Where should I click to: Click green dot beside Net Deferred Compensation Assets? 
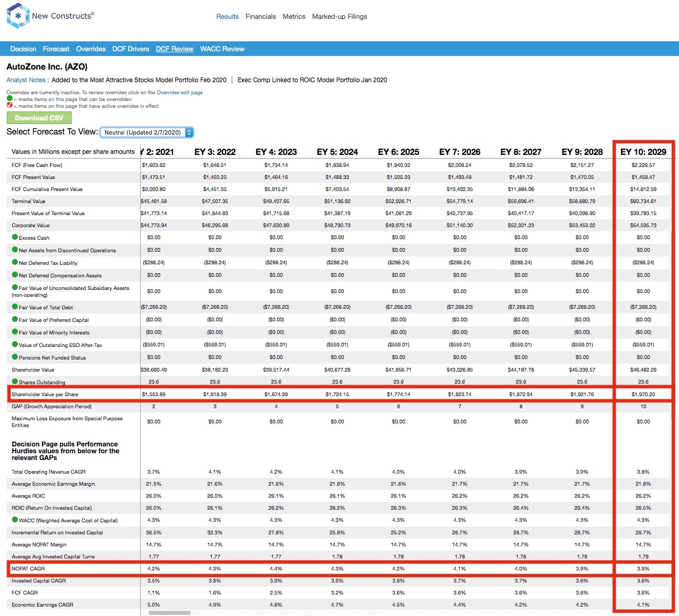tap(15, 275)
